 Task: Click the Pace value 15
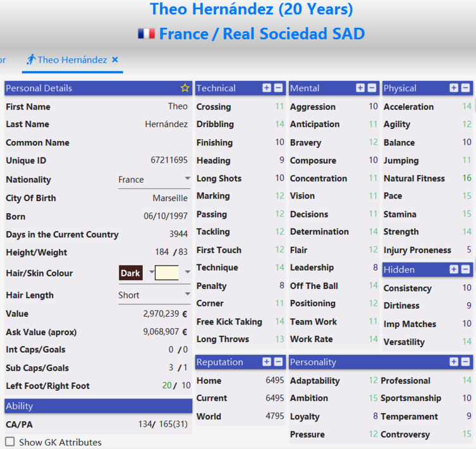point(467,196)
